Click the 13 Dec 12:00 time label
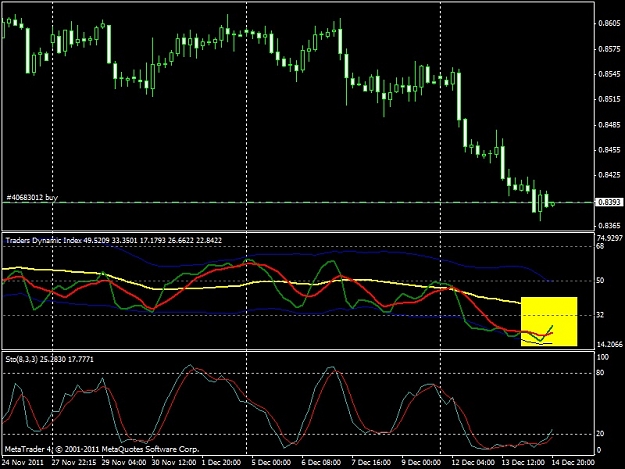Image resolution: width=625 pixels, height=469 pixels. (x=523, y=463)
